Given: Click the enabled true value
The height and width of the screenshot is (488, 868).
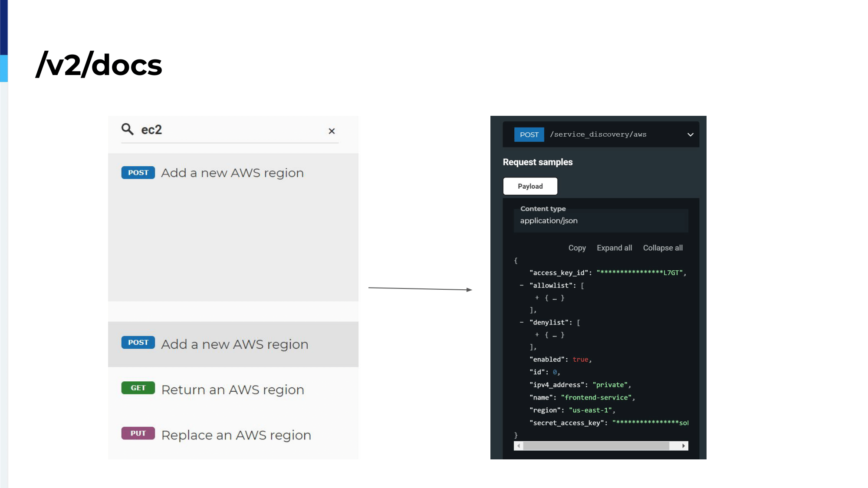Looking at the screenshot, I should pos(580,360).
